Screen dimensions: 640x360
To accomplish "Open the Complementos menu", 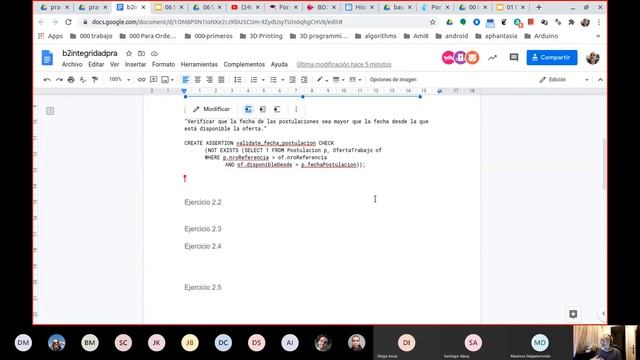I will tap(244, 64).
